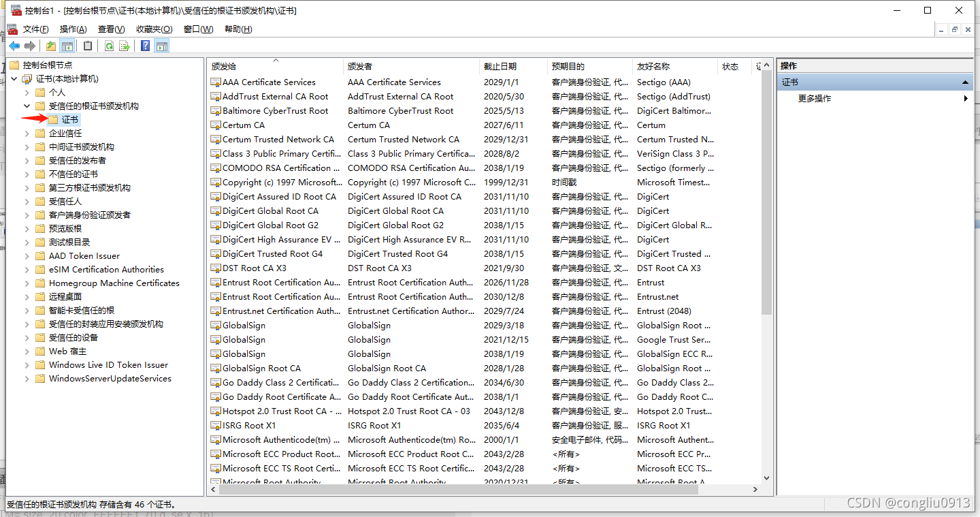Open the 帮助(H) menu
The width and height of the screenshot is (980, 517).
pos(238,29)
